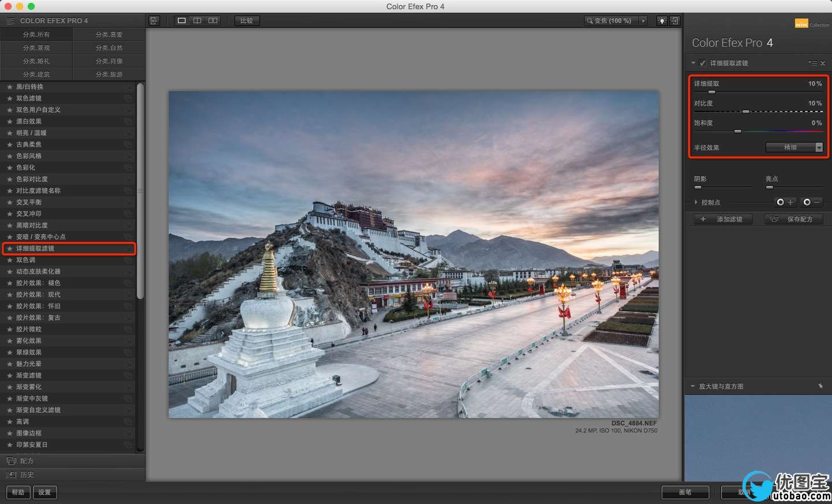Viewport: 832px width, 504px height.
Task: Select side-by-side preview view mode
Action: [213, 21]
